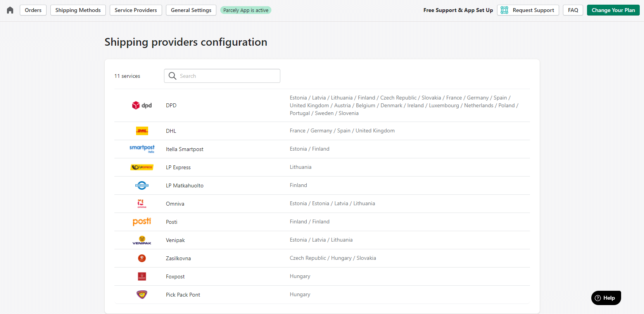Select the LP Matkahuolto provider name
The height and width of the screenshot is (314, 644).
185,185
